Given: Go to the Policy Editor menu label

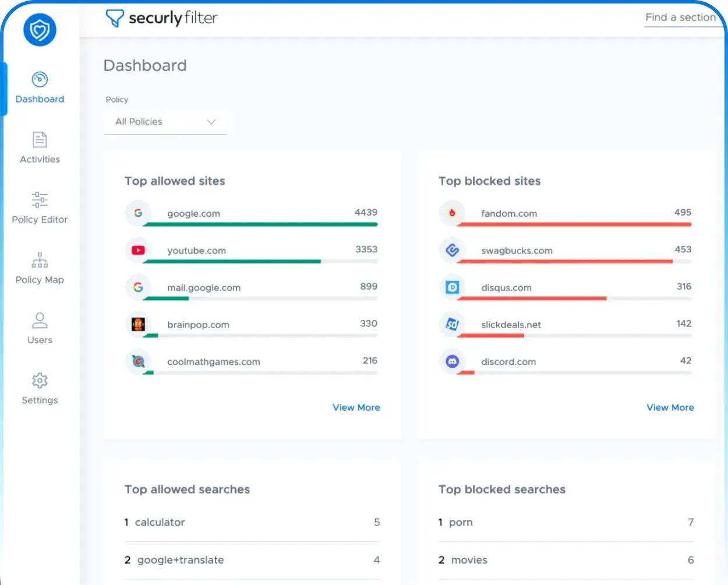Looking at the screenshot, I should coord(40,220).
